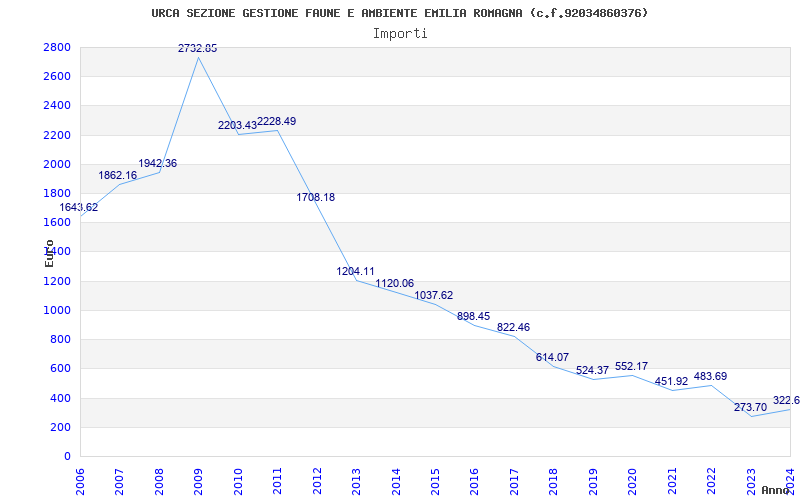
Task: Click the 2018 year axis label
Action: click(554, 482)
